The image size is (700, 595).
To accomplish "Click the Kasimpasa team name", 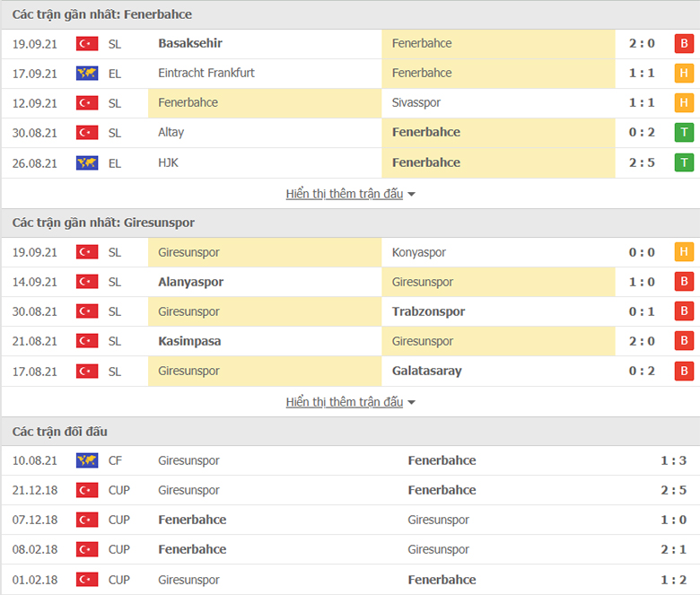I will 189,341.
